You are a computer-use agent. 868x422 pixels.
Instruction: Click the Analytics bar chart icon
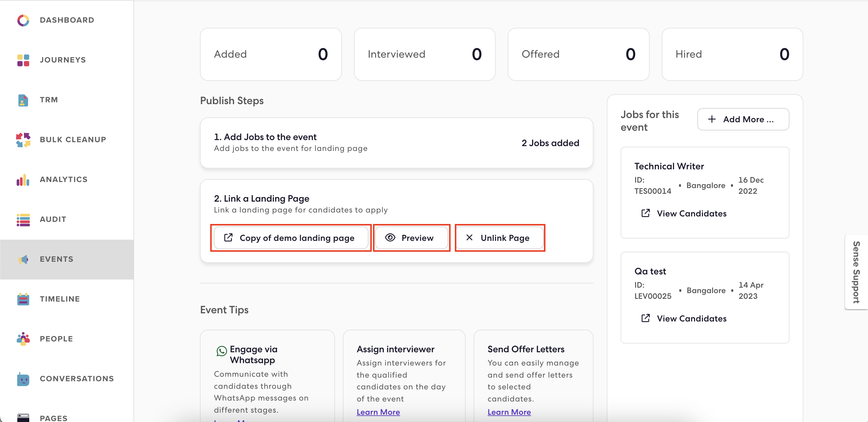click(23, 180)
